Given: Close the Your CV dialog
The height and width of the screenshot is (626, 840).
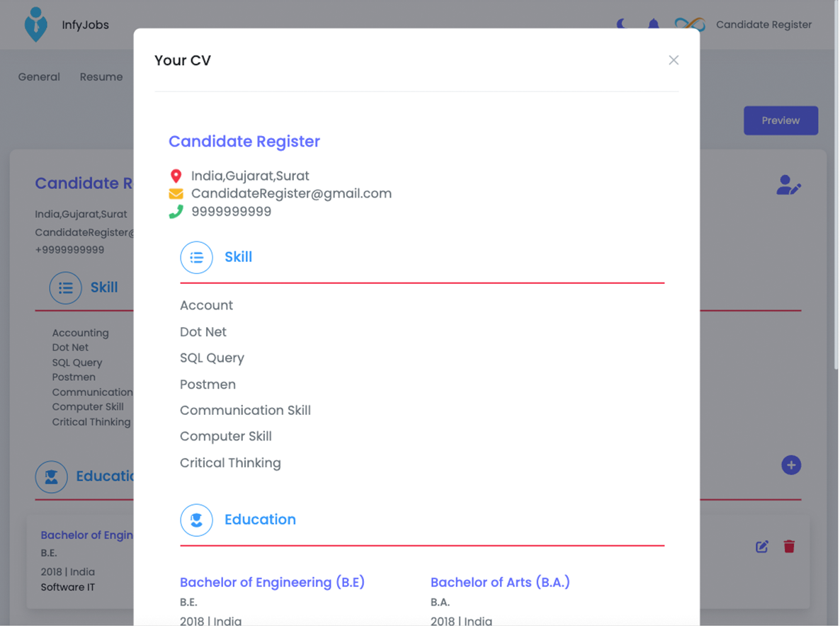Looking at the screenshot, I should [674, 60].
